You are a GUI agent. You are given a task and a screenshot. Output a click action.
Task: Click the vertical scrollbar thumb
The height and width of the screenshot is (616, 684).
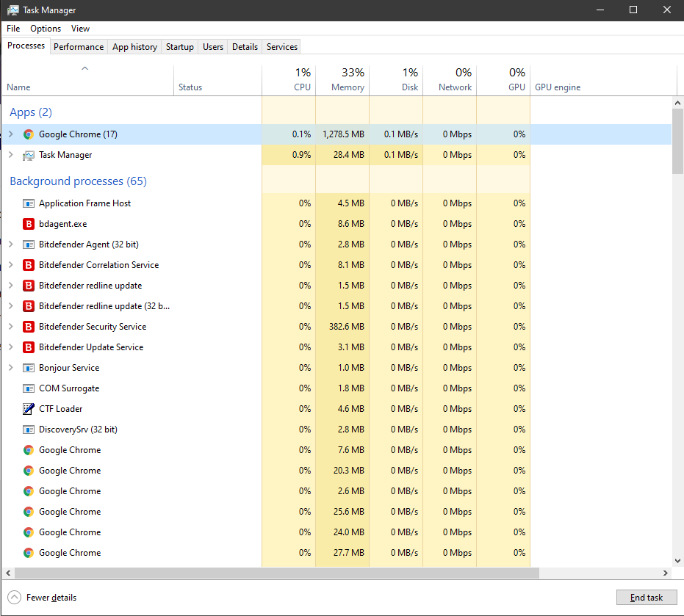click(677, 141)
